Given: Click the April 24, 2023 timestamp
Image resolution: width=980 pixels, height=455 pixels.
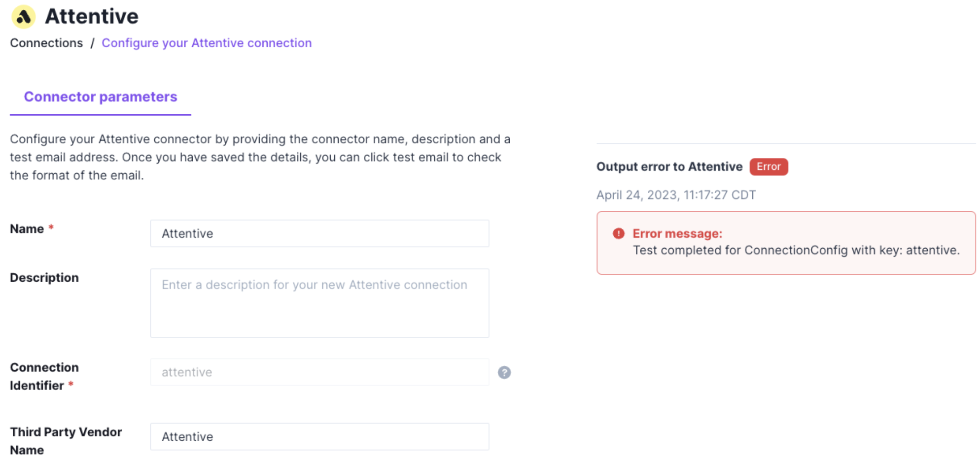Looking at the screenshot, I should tap(675, 195).
